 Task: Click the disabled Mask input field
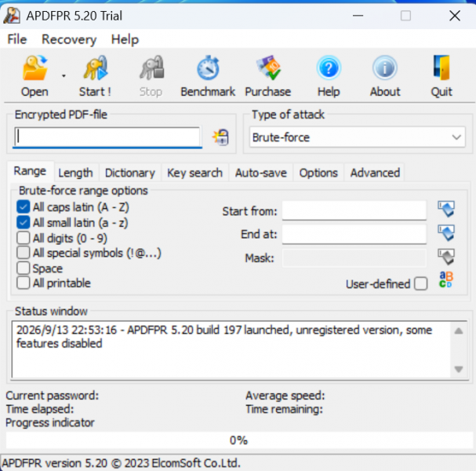coord(354,258)
